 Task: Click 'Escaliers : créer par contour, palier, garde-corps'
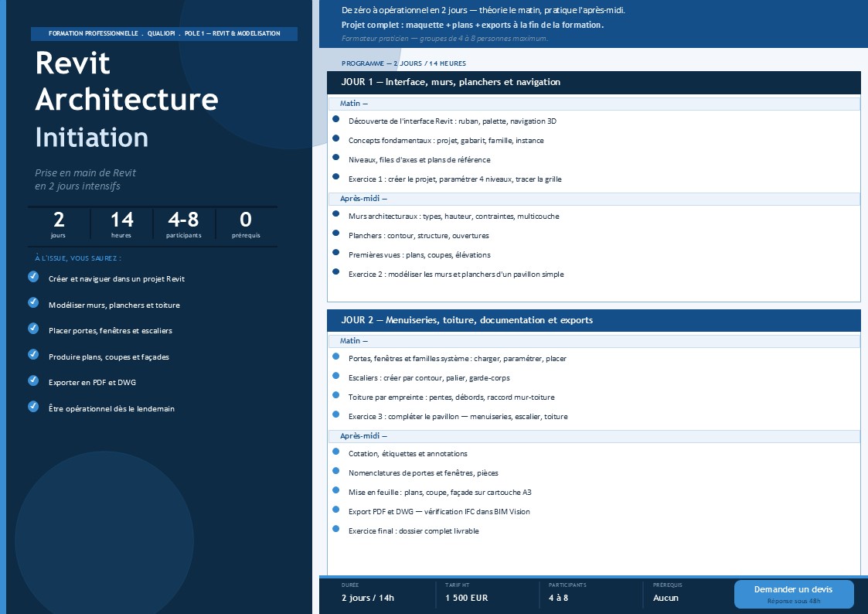429,378
